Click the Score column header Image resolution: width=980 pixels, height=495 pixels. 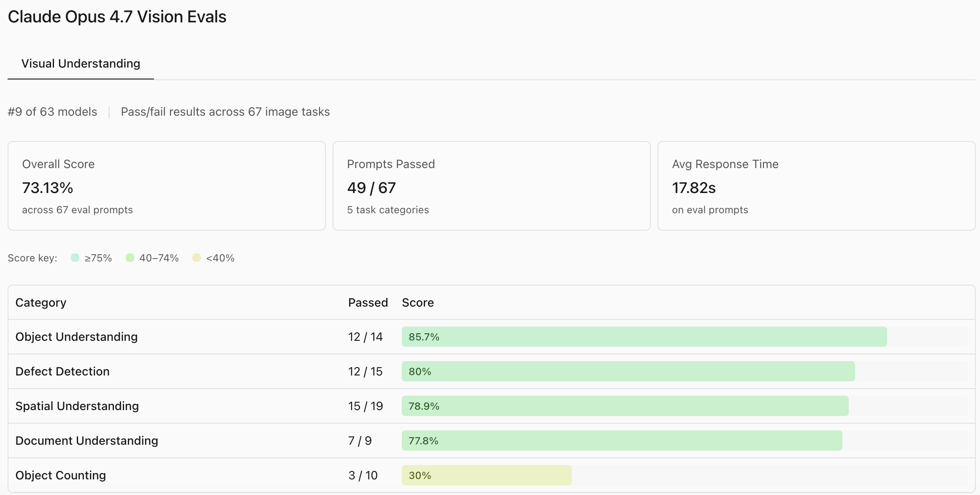pos(418,302)
